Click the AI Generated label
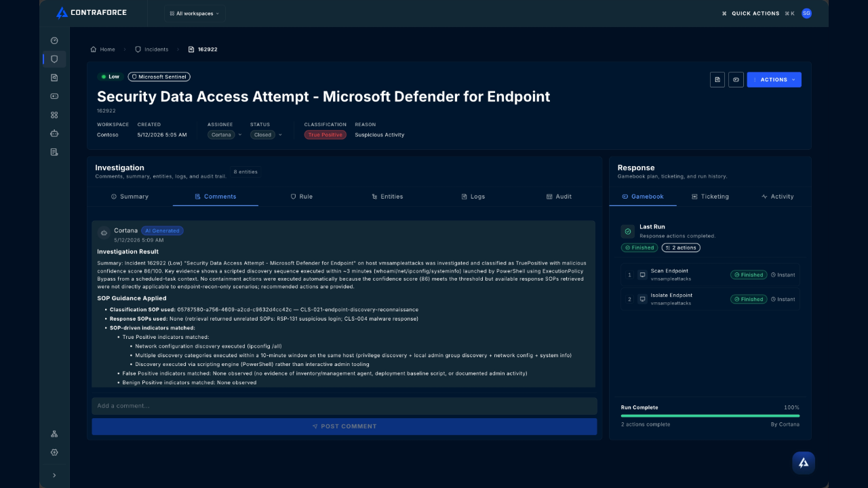This screenshot has width=868, height=488. click(163, 230)
